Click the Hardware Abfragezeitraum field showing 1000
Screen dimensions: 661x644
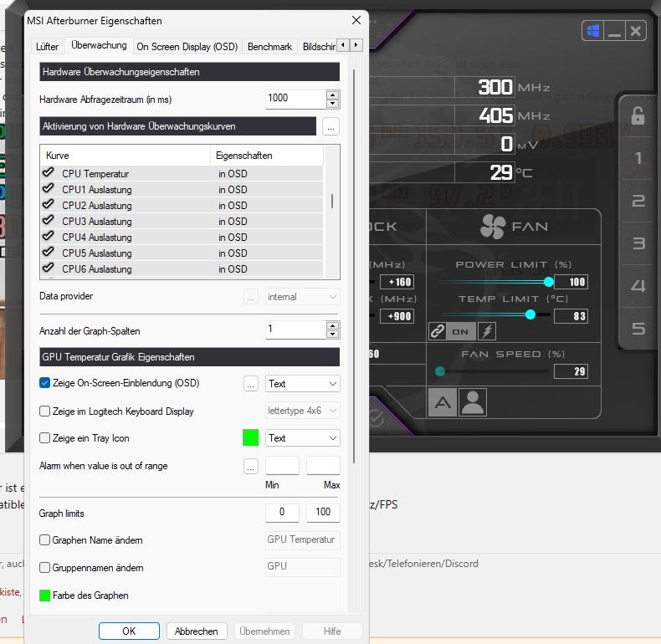tap(295, 99)
